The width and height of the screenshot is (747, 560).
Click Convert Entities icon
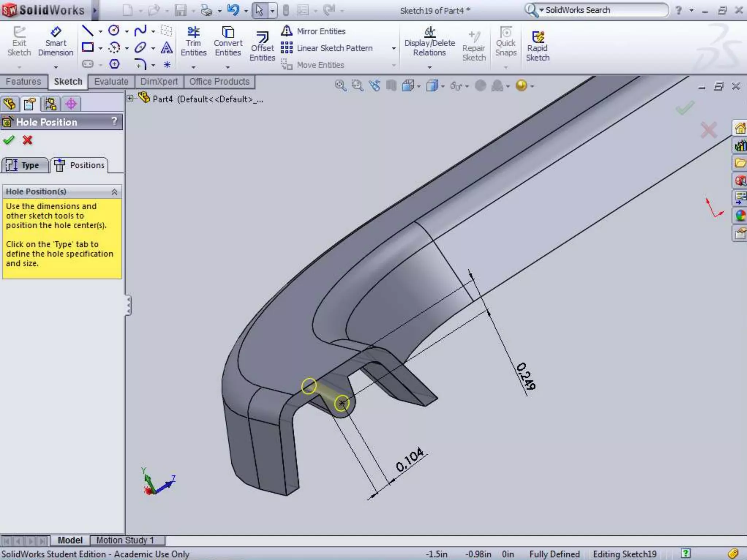(228, 42)
